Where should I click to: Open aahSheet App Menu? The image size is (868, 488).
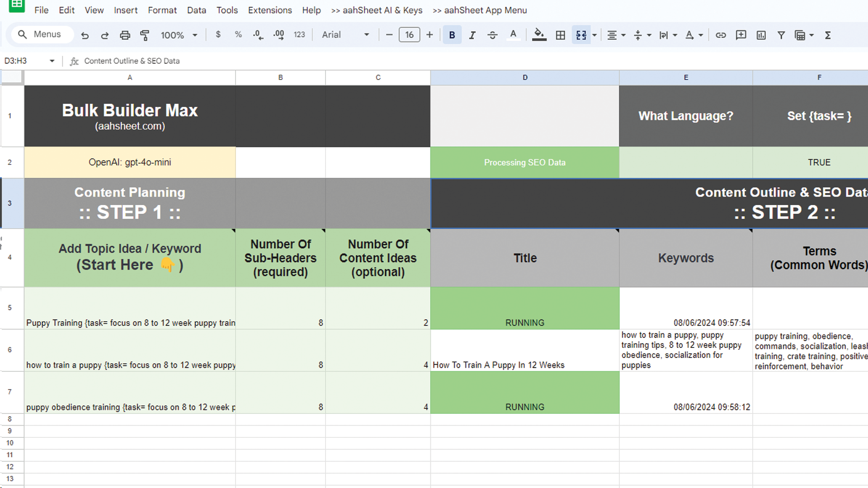[480, 11]
